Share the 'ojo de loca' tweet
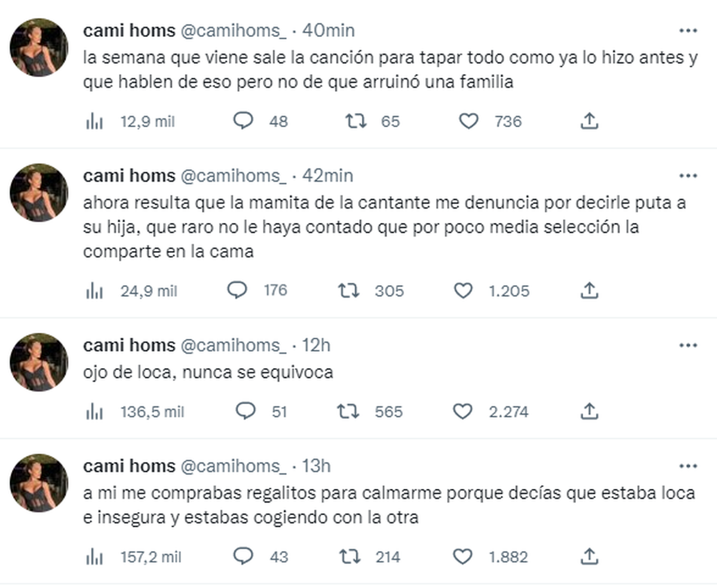The height and width of the screenshot is (588, 717). point(589,411)
